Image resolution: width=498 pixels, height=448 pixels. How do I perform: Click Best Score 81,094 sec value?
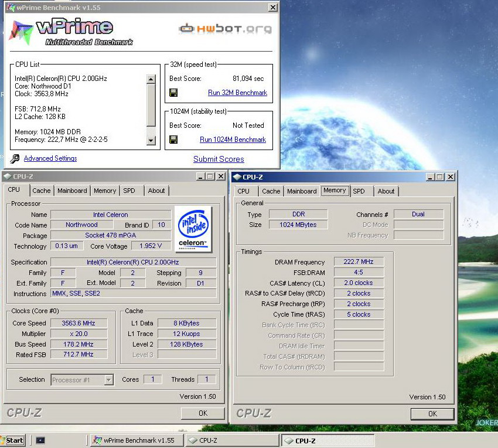[x=248, y=79]
